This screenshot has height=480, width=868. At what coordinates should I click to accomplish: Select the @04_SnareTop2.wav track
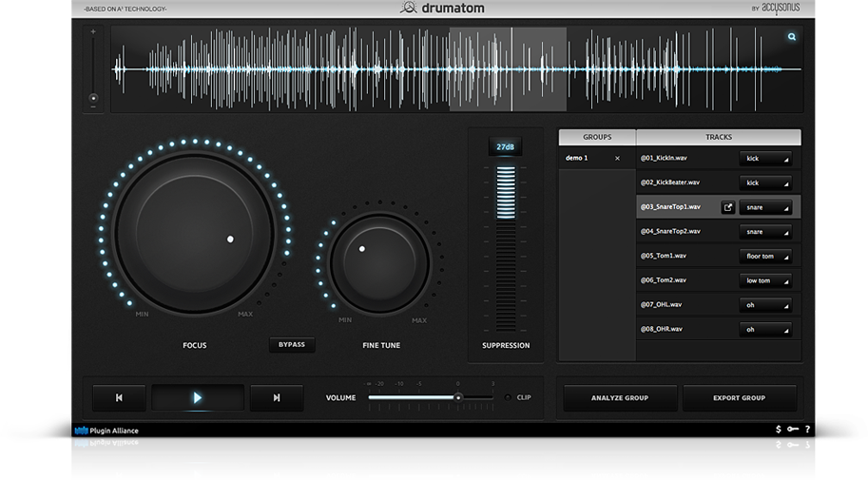670,231
